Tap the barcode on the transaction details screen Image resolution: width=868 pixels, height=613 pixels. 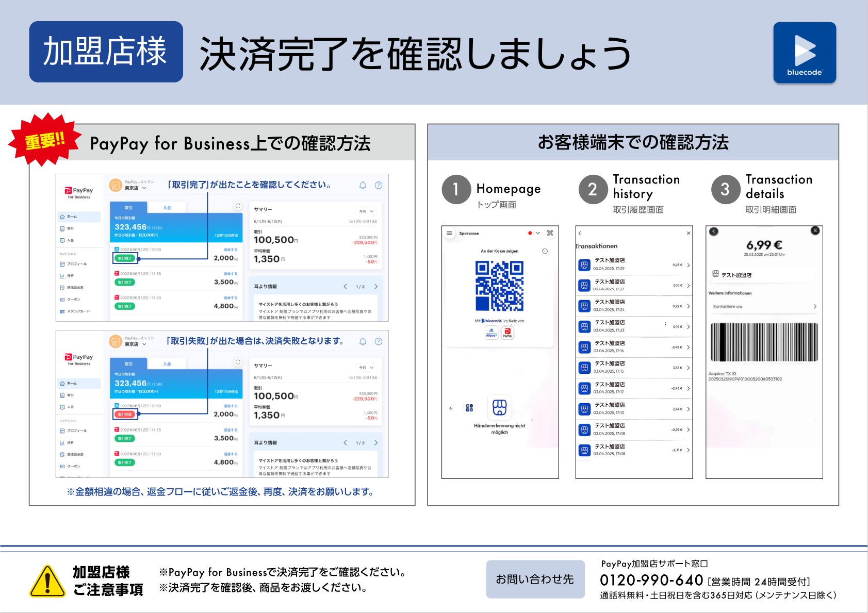click(764, 342)
